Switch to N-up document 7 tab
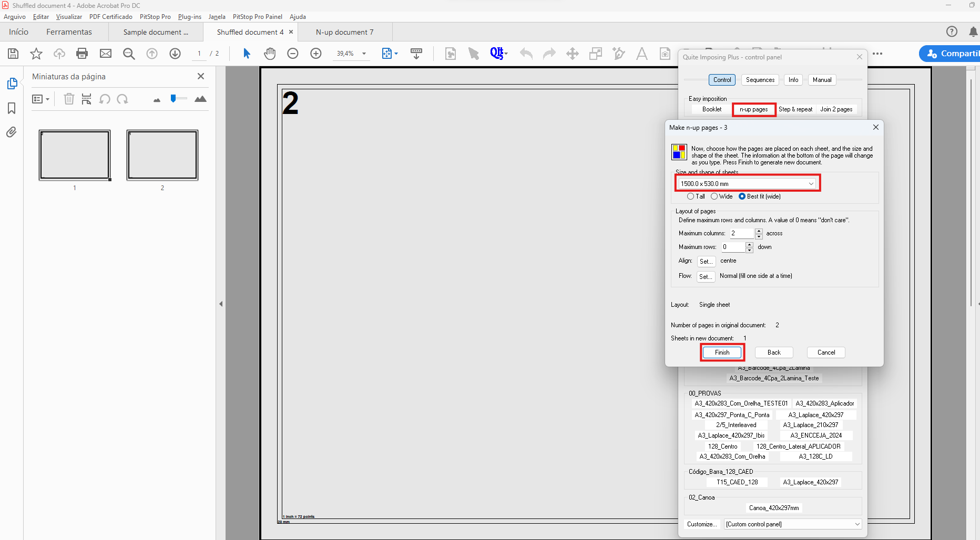This screenshot has width=980, height=540. click(345, 32)
